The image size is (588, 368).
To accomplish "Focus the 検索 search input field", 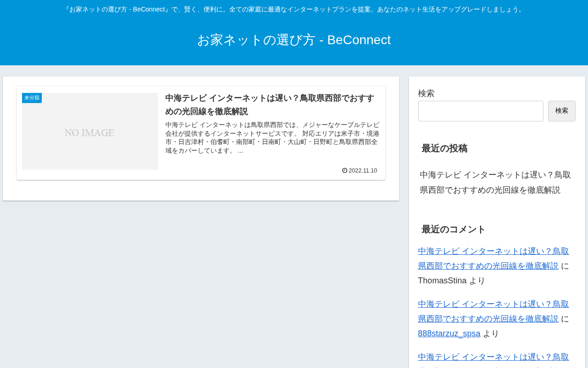I will [x=481, y=111].
